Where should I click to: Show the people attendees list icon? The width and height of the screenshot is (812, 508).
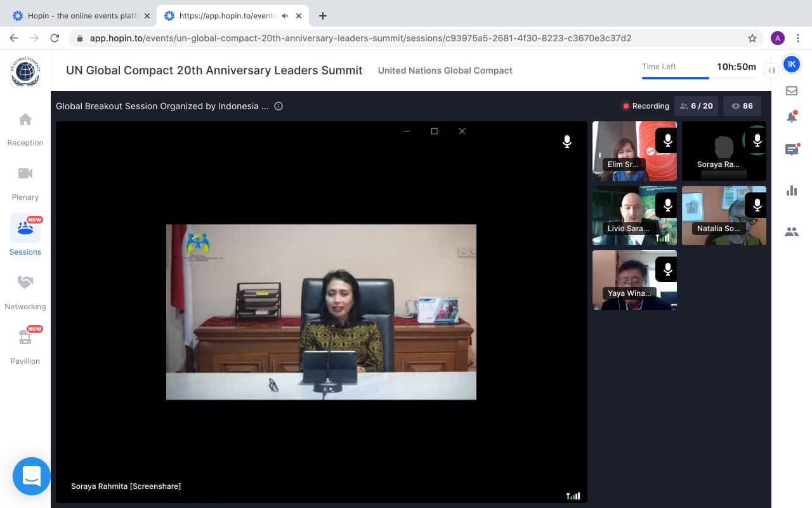pos(792,232)
